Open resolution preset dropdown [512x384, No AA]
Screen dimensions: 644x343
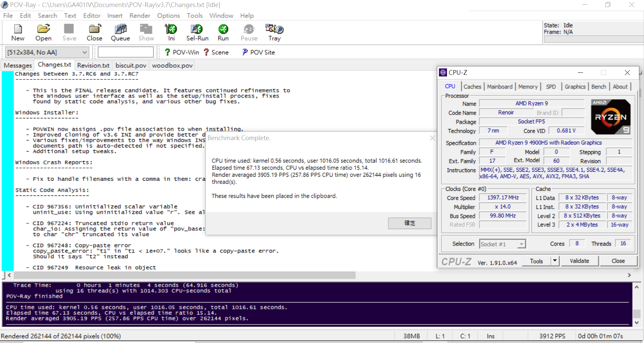coord(47,52)
